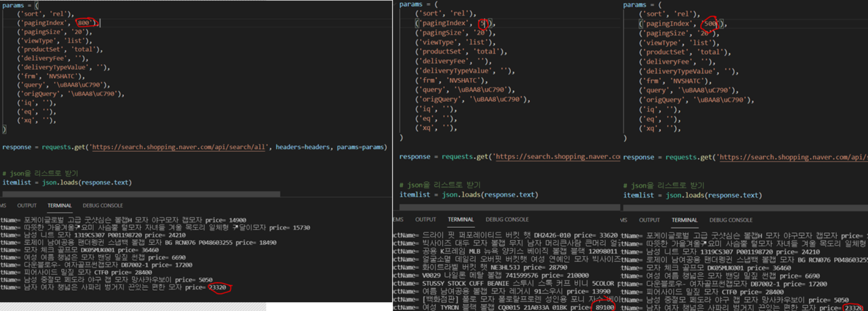Select TERMINAL tab in left screenshot
This screenshot has height=311, width=868.
(59, 206)
